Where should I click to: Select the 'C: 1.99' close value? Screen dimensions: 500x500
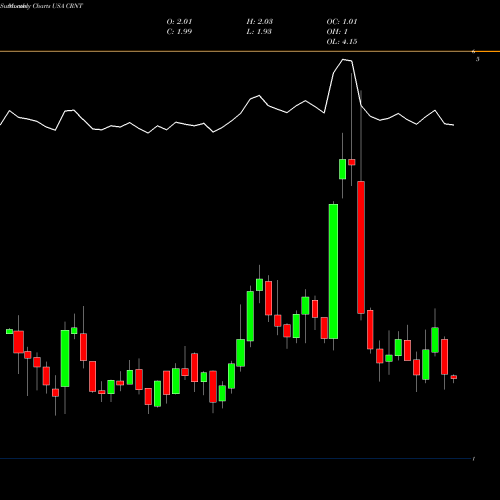pyautogui.click(x=179, y=31)
